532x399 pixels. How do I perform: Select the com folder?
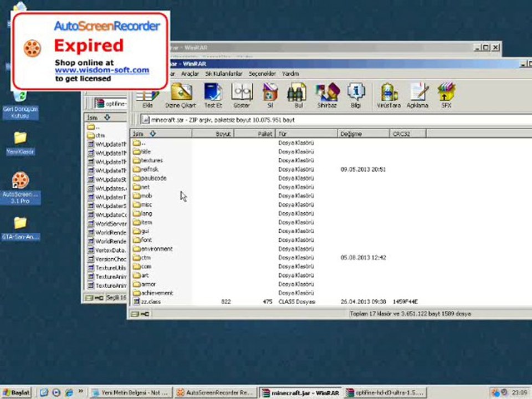[142, 267]
